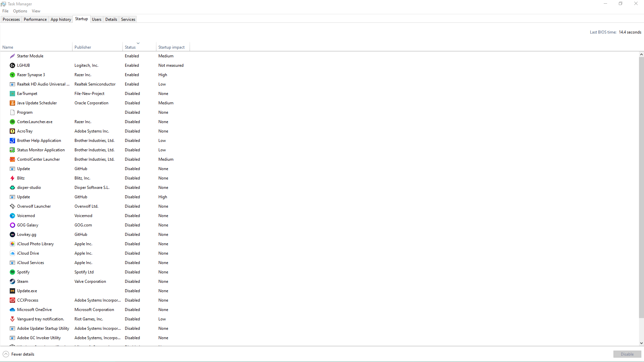Select the 'Realtek HD Audio Universal' row name
Image resolution: width=644 pixels, height=362 pixels.
[x=43, y=84]
